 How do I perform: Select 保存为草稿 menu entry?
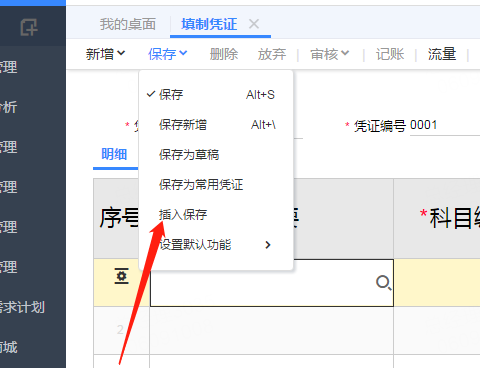click(x=216, y=155)
